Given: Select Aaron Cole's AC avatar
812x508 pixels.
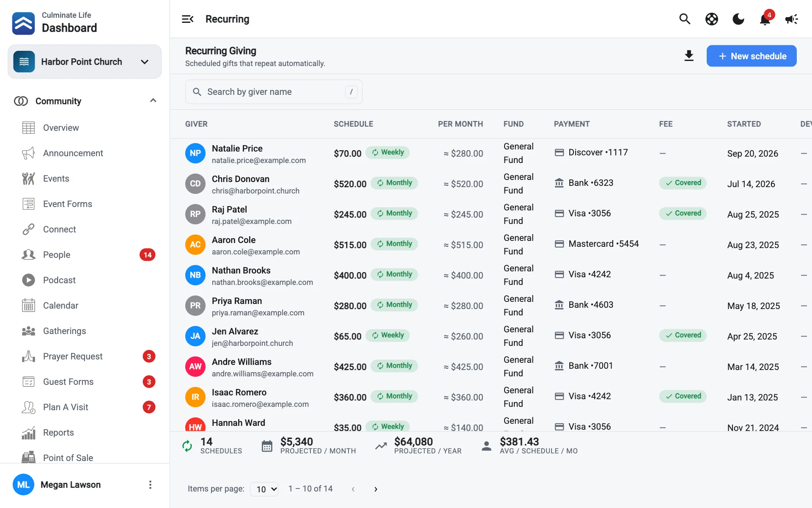Looking at the screenshot, I should pos(195,245).
